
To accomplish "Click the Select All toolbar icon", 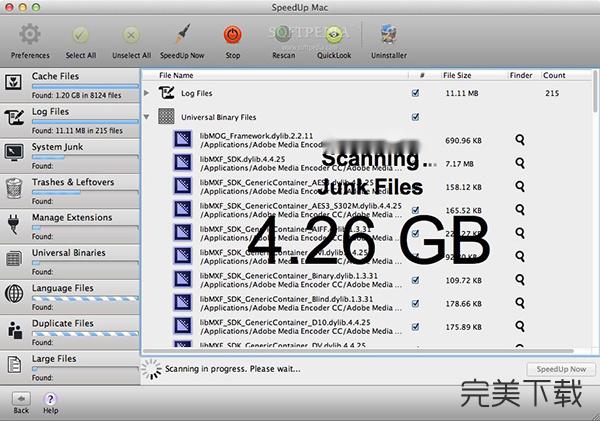I will [80, 35].
